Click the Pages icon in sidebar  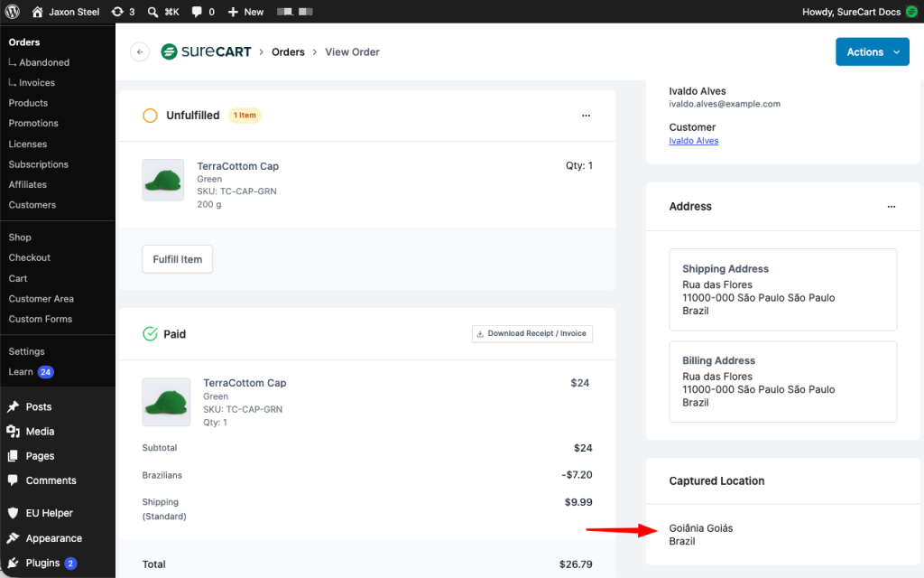(x=13, y=456)
